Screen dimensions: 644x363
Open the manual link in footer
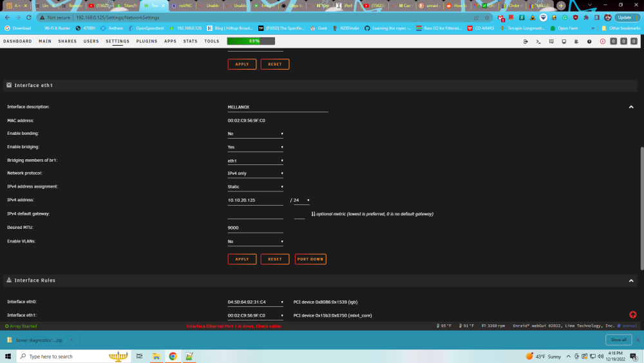point(630,326)
